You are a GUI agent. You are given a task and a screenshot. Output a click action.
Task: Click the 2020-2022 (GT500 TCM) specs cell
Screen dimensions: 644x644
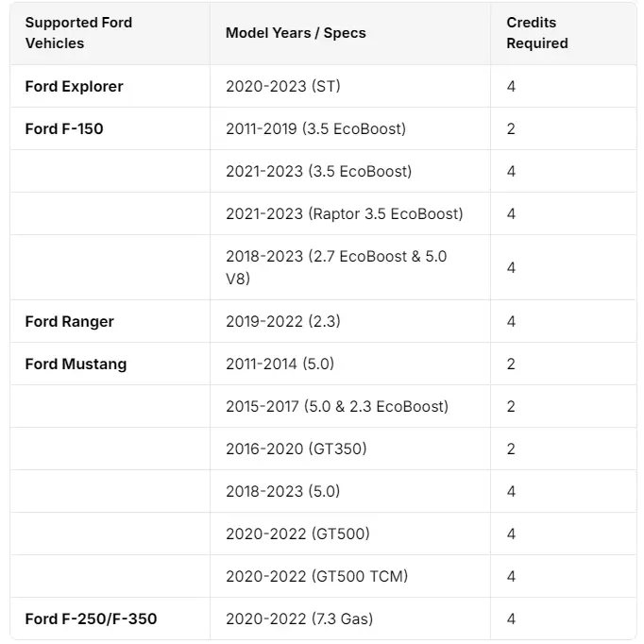pos(317,576)
